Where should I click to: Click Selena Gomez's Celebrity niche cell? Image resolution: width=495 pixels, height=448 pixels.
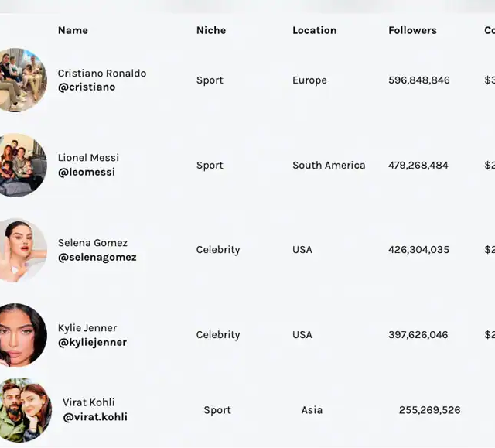pos(218,250)
